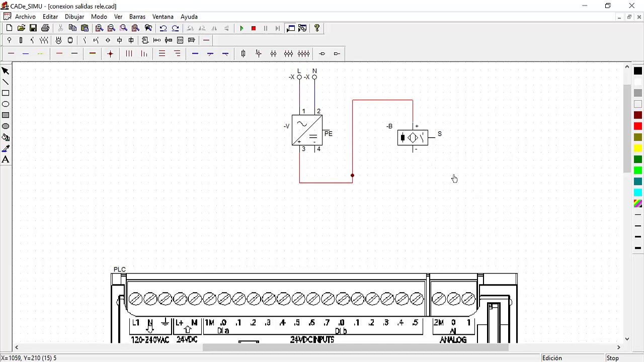Click the horizontal scrollbar thumb
Image resolution: width=644 pixels, height=362 pixels.
point(355,347)
